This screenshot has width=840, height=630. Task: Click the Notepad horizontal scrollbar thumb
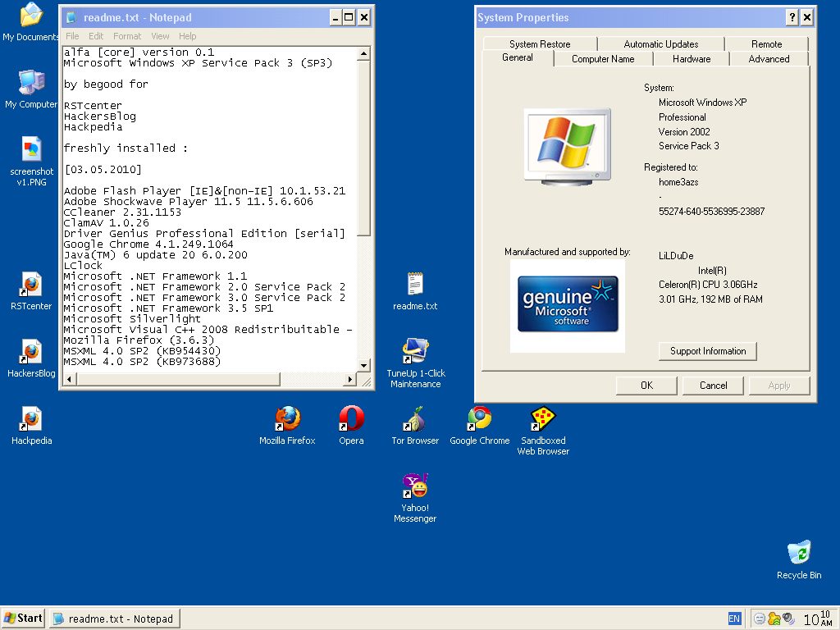[178, 379]
